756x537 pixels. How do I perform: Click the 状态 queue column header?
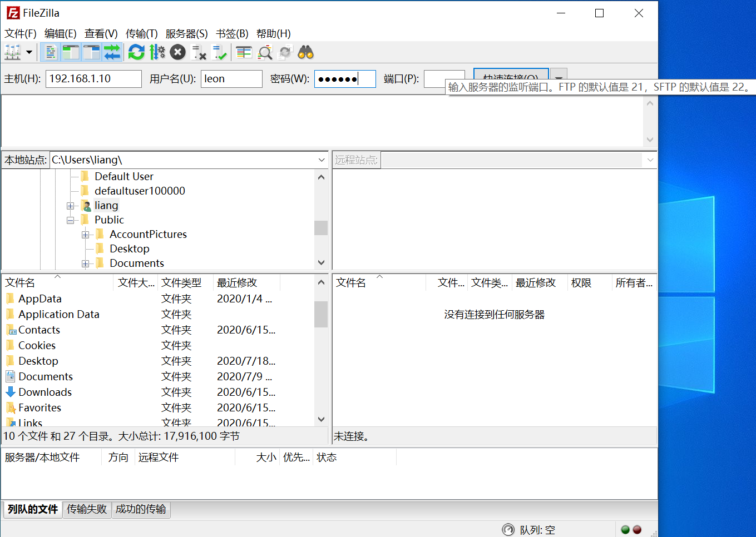pyautogui.click(x=354, y=457)
